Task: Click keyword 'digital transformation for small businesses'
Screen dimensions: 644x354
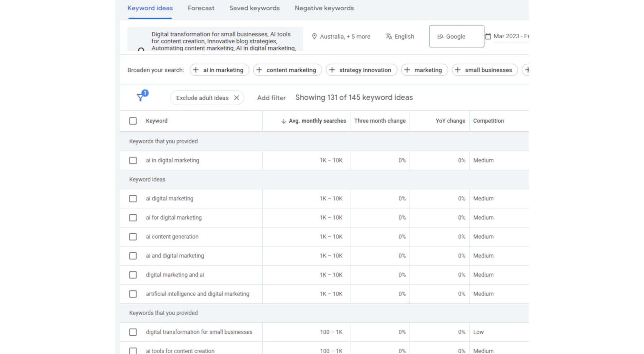Action: 199,332
